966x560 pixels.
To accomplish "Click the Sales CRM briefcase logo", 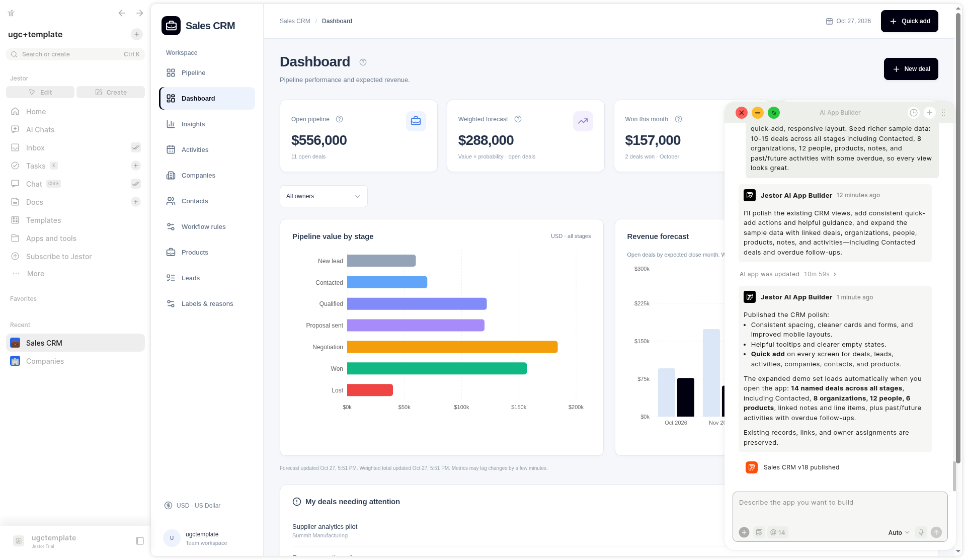I will tap(171, 25).
